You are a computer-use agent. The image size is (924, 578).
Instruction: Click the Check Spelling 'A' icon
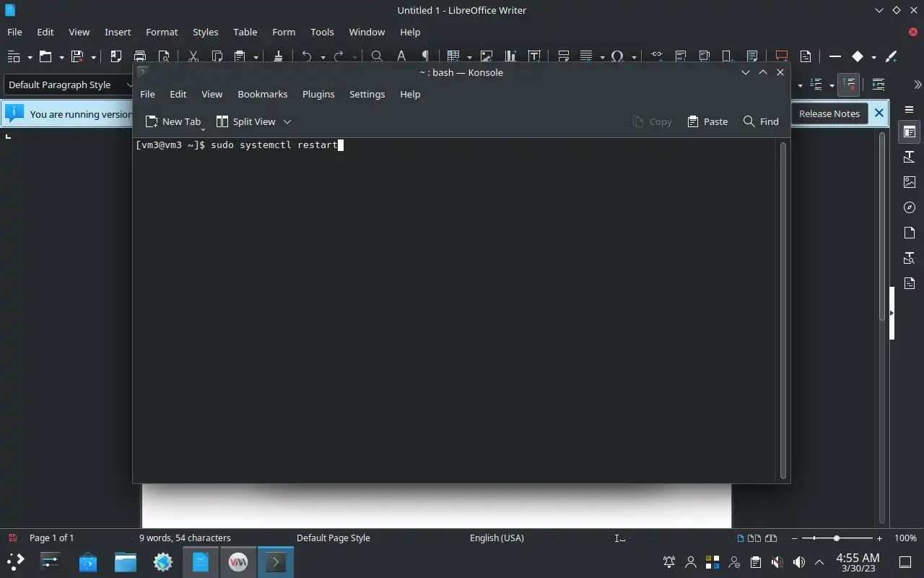[401, 56]
